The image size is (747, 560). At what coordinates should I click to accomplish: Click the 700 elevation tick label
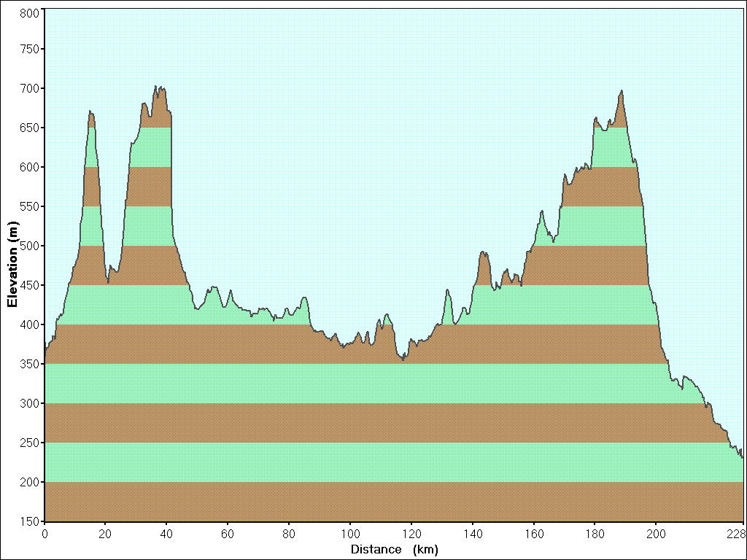(29, 88)
